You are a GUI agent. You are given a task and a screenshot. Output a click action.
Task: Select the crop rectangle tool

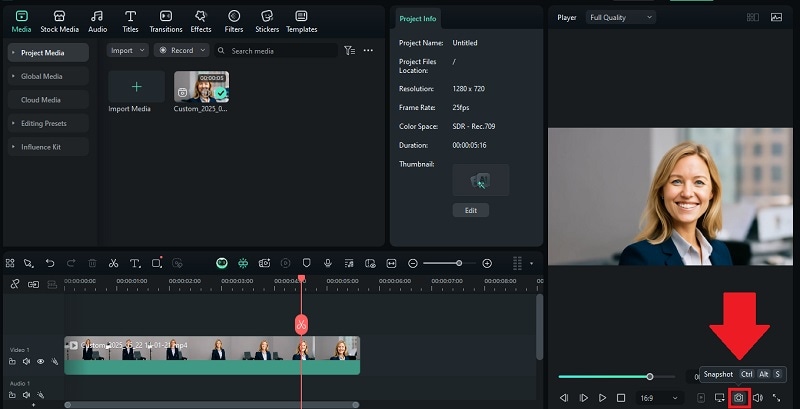tap(157, 263)
